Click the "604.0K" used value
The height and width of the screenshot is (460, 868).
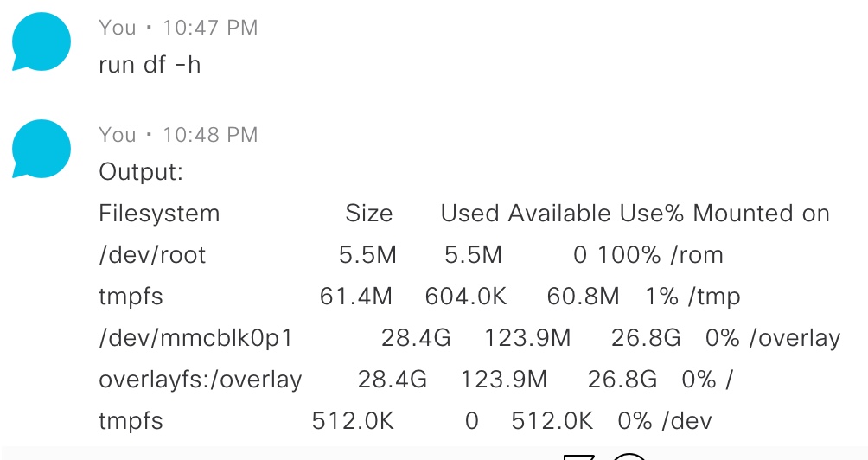(x=465, y=297)
